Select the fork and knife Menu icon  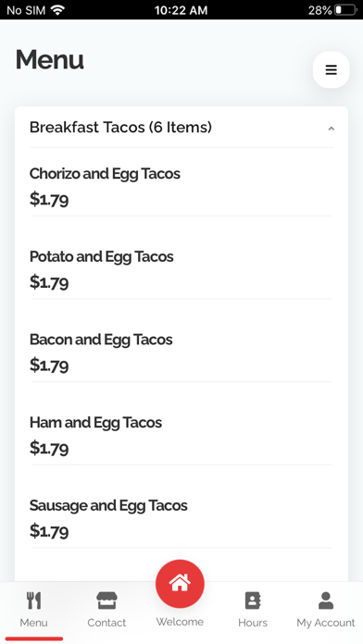[x=33, y=601]
